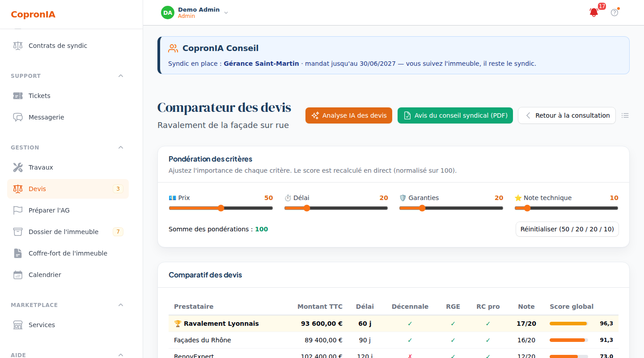Launch Analyse IA des devis
This screenshot has height=358, width=644.
point(349,115)
